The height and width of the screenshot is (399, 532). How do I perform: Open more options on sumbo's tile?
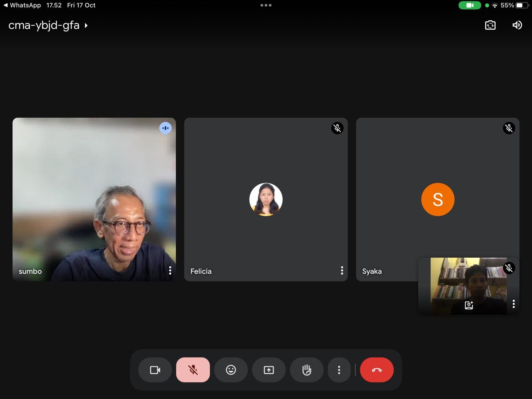point(170,271)
